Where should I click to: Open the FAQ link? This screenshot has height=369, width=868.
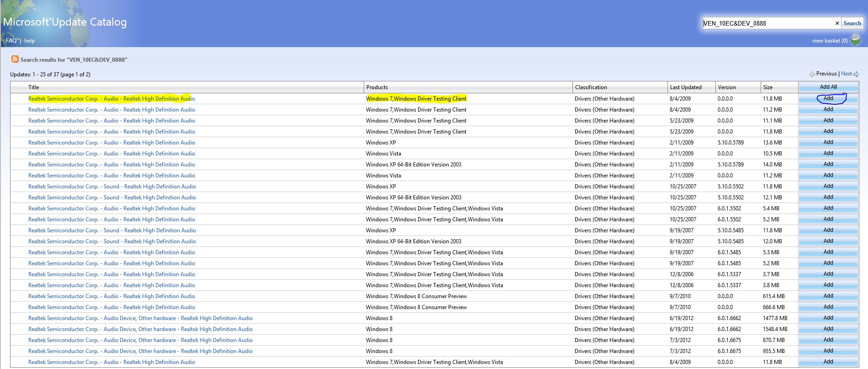click(x=11, y=41)
